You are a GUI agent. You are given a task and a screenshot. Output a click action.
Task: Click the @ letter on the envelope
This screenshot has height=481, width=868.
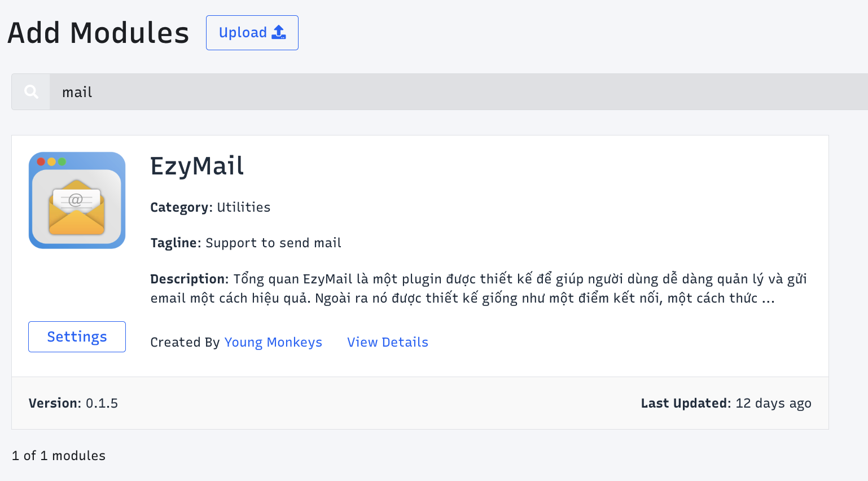(75, 199)
